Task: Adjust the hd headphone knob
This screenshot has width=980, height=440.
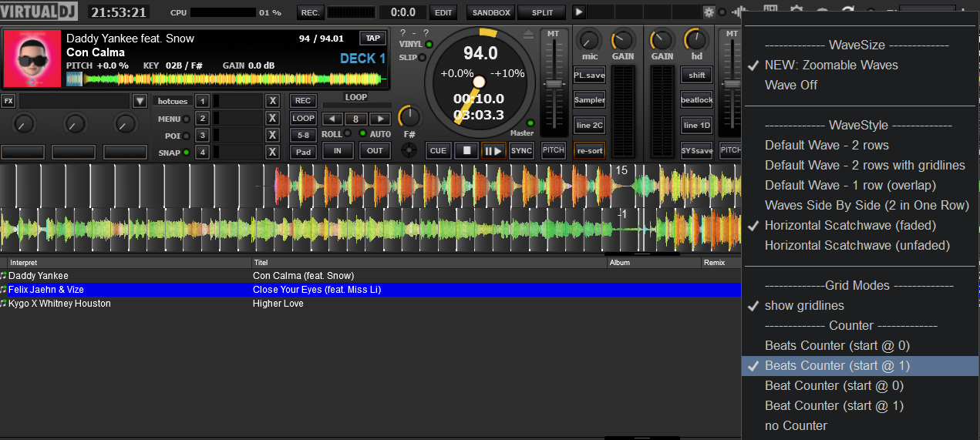Action: click(x=696, y=40)
